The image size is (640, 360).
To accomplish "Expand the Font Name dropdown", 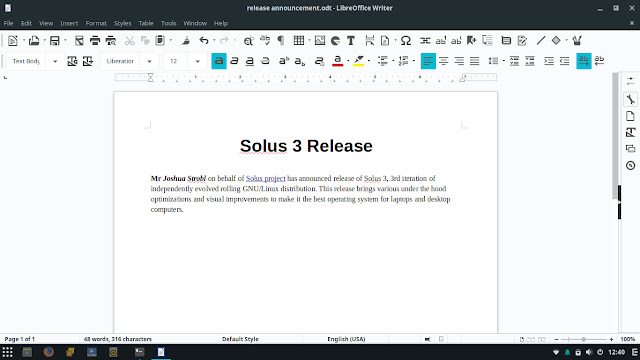I will click(x=149, y=62).
